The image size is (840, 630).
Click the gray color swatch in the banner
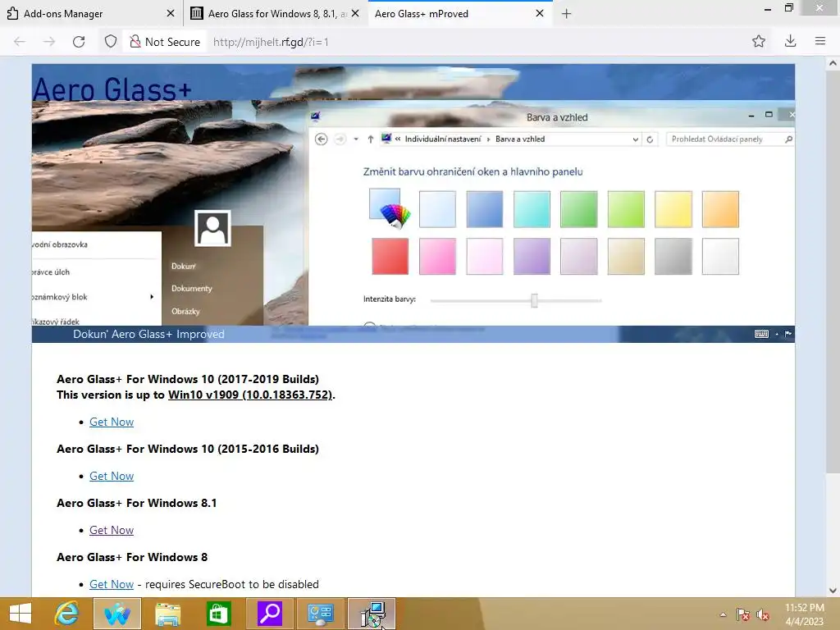point(673,257)
